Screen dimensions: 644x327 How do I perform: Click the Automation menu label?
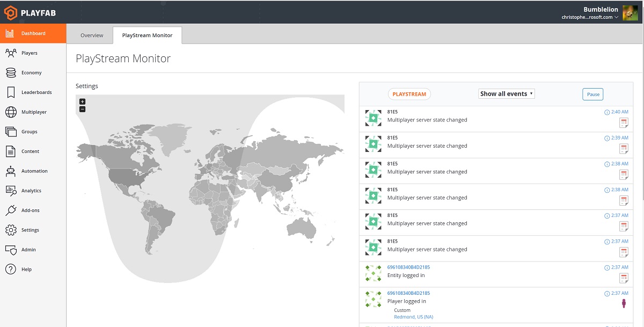34,171
